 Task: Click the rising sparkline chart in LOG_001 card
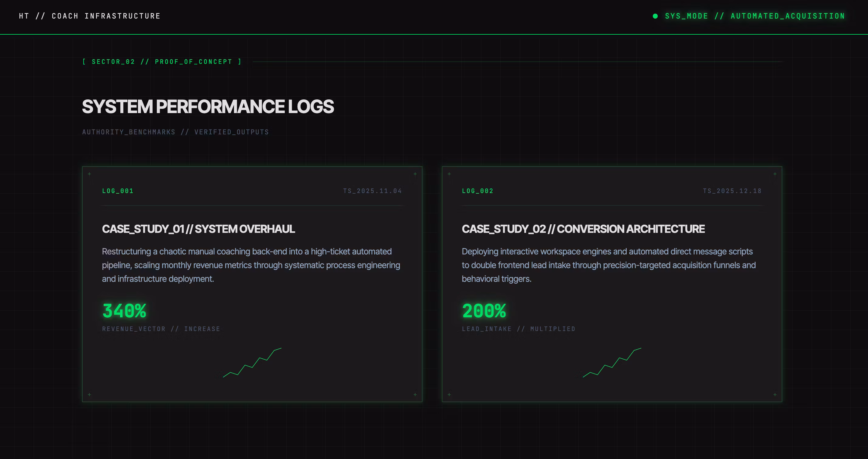pos(252,363)
